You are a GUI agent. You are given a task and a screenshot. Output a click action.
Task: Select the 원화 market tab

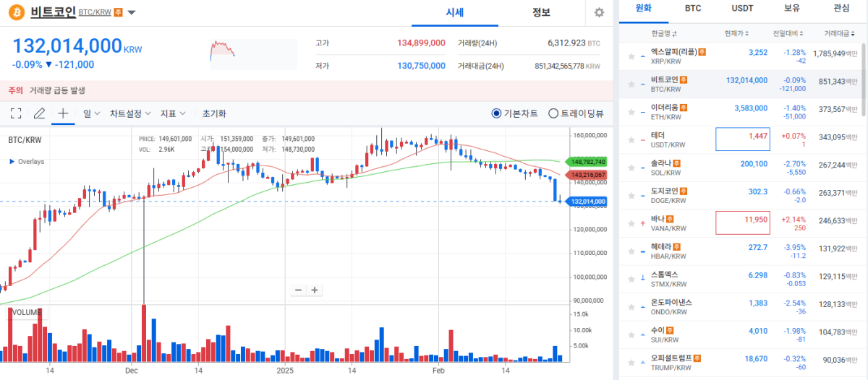[x=644, y=9]
